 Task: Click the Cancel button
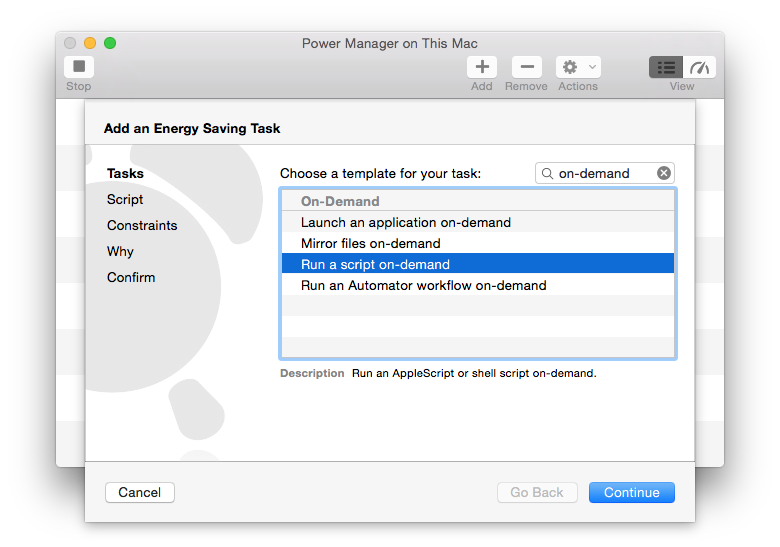click(140, 492)
